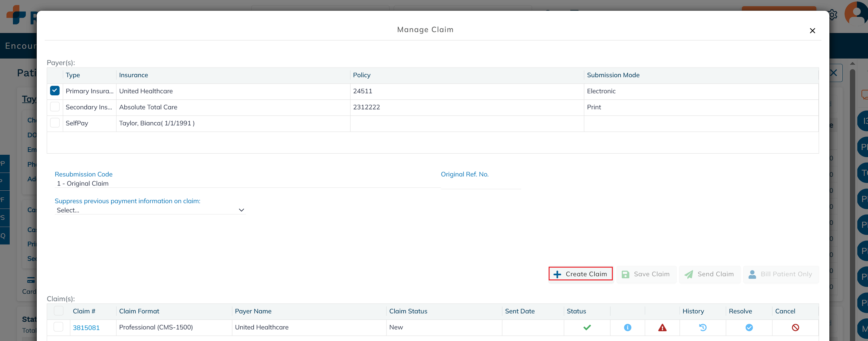Click the user profile avatar icon
This screenshot has height=341, width=868.
pyautogui.click(x=856, y=14)
